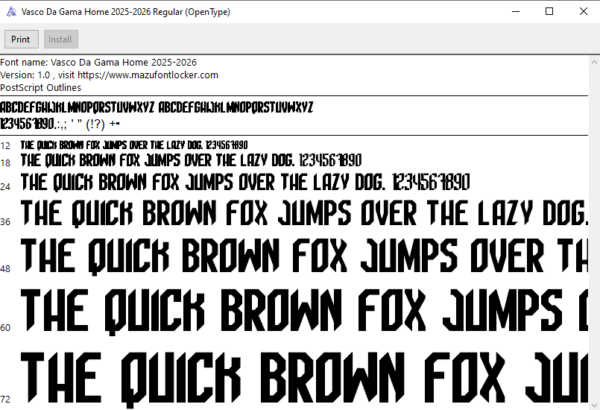
Task: Click the 1234567890 digits and punctuation sample line
Action: pos(60,124)
